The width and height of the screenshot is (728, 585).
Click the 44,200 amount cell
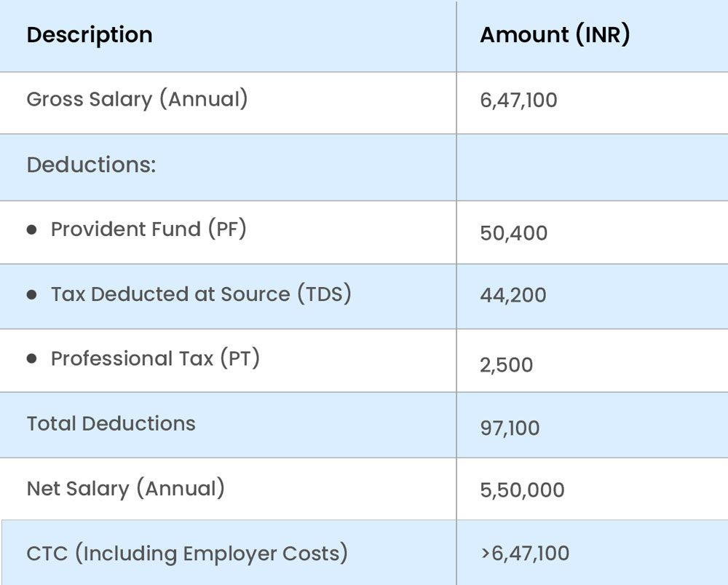pyautogui.click(x=513, y=296)
